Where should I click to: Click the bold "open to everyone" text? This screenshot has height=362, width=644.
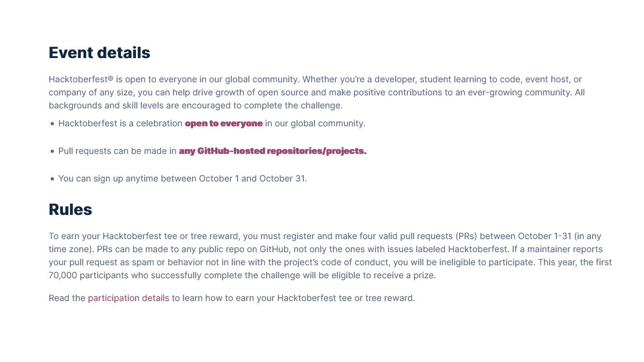[224, 123]
